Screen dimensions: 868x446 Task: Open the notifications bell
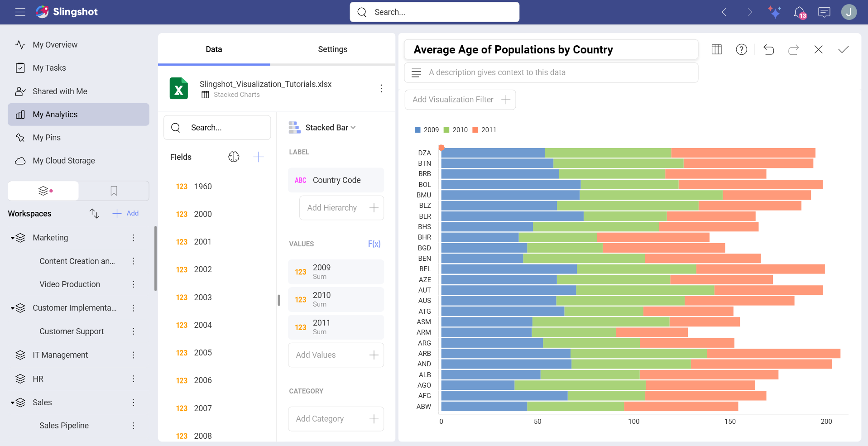(x=800, y=12)
